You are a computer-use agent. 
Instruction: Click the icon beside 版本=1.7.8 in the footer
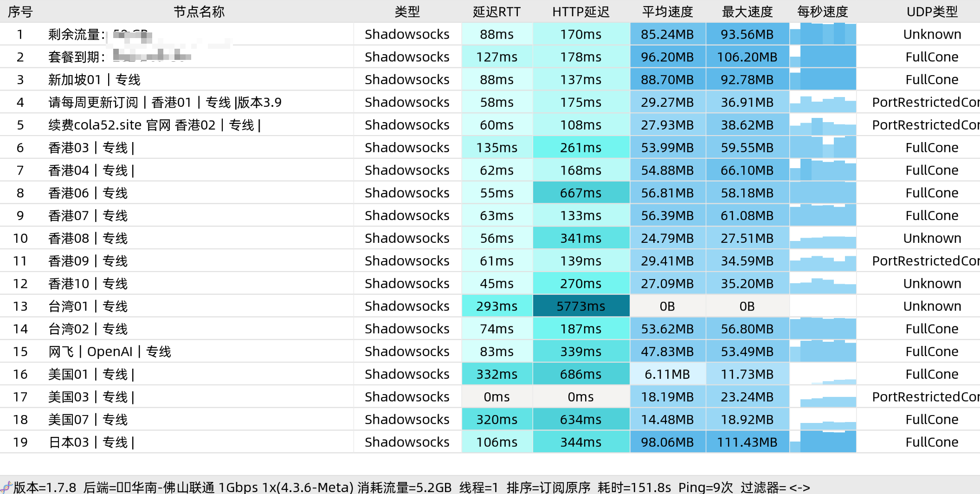pos(6,487)
